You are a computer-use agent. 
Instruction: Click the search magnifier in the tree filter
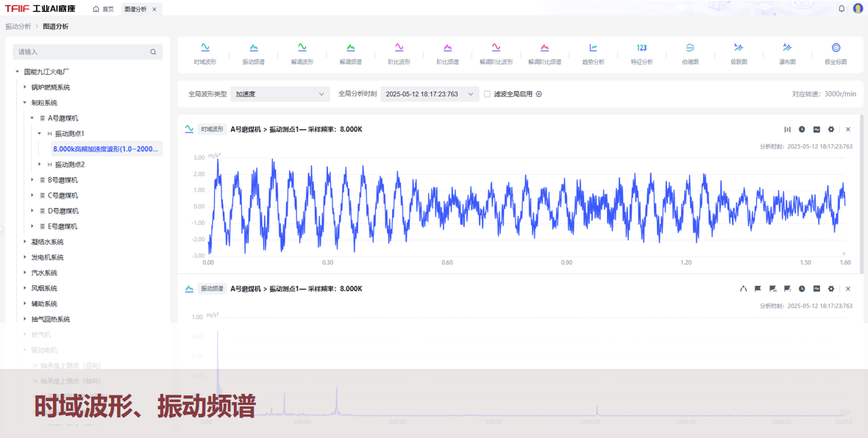tap(153, 52)
